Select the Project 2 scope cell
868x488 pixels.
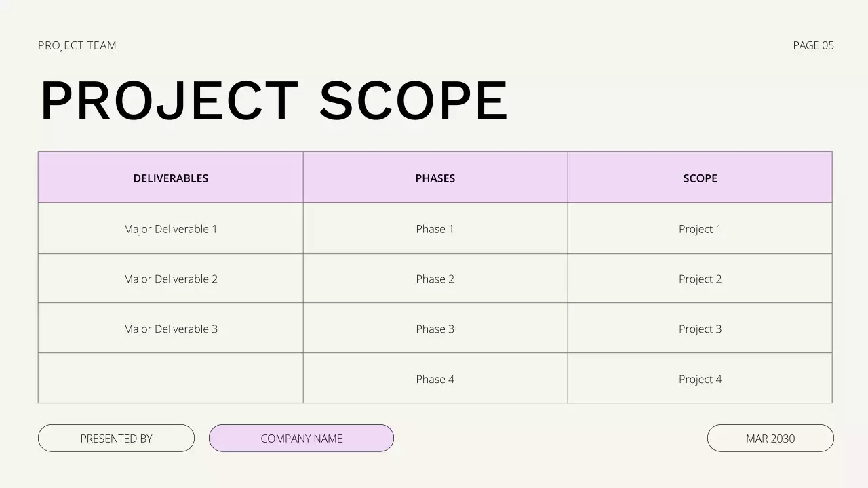[700, 279]
